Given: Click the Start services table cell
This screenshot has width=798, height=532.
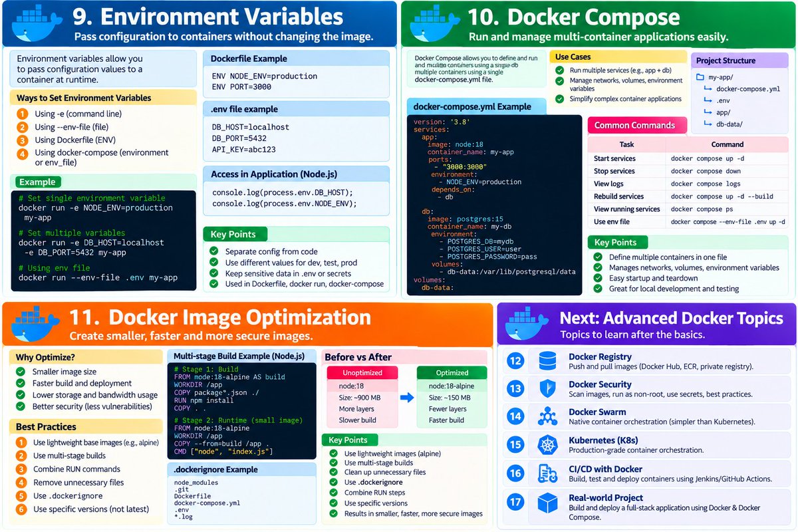Looking at the screenshot, I should coord(627,158).
